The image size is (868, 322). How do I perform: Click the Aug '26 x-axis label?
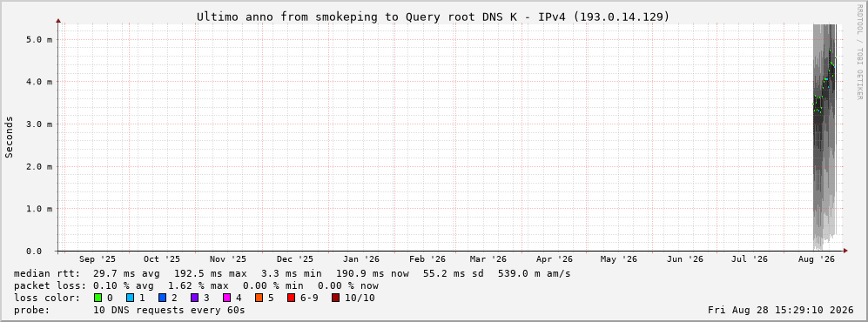coord(818,259)
